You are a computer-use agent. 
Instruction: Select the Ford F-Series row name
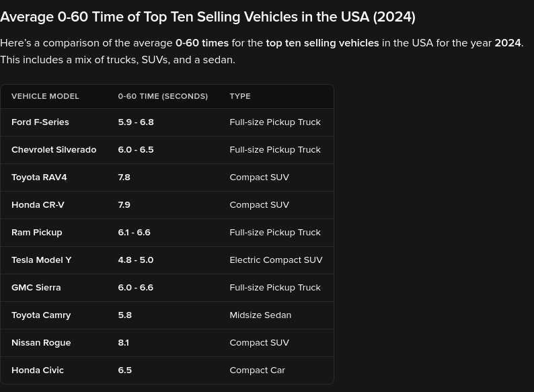click(x=40, y=122)
